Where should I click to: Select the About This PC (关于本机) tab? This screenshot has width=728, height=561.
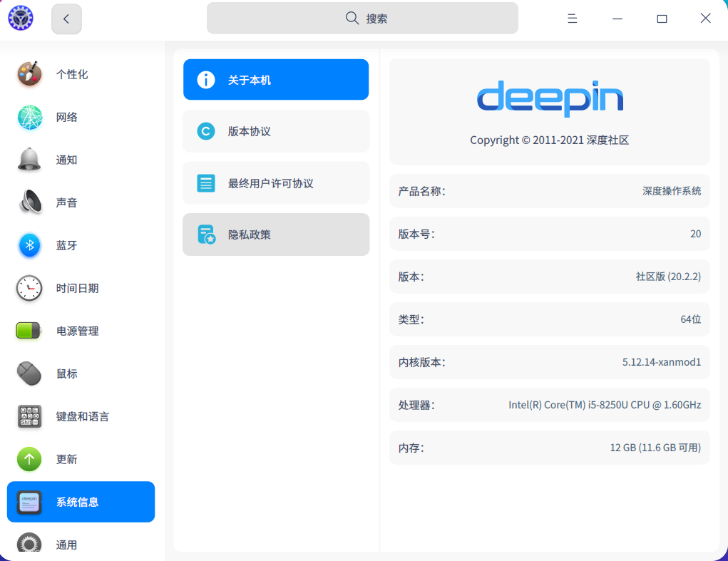tap(276, 80)
